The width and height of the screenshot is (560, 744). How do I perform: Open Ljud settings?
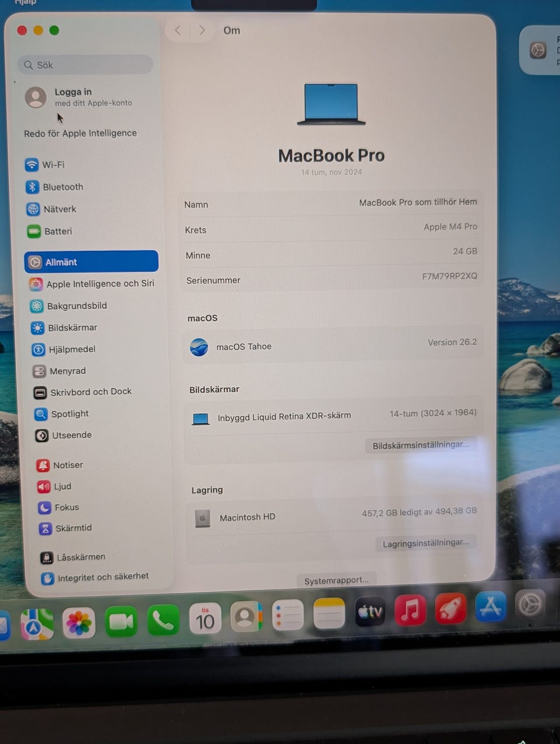pos(55,486)
